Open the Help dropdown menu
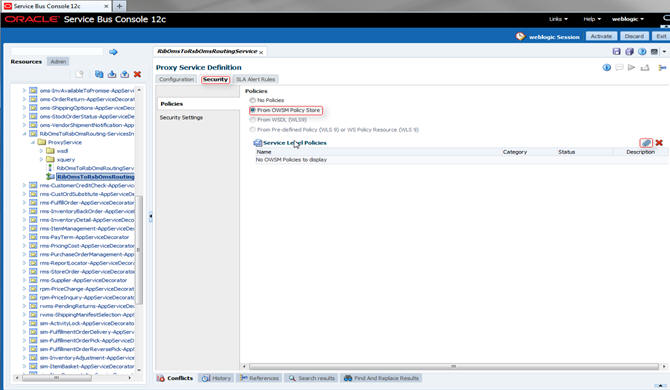The image size is (670, 390). tap(592, 19)
